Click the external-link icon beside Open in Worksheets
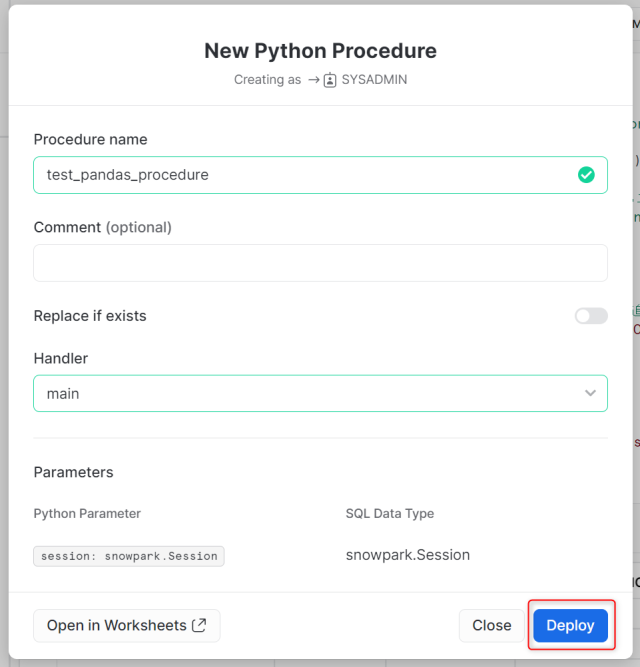The height and width of the screenshot is (667, 640). click(x=200, y=625)
